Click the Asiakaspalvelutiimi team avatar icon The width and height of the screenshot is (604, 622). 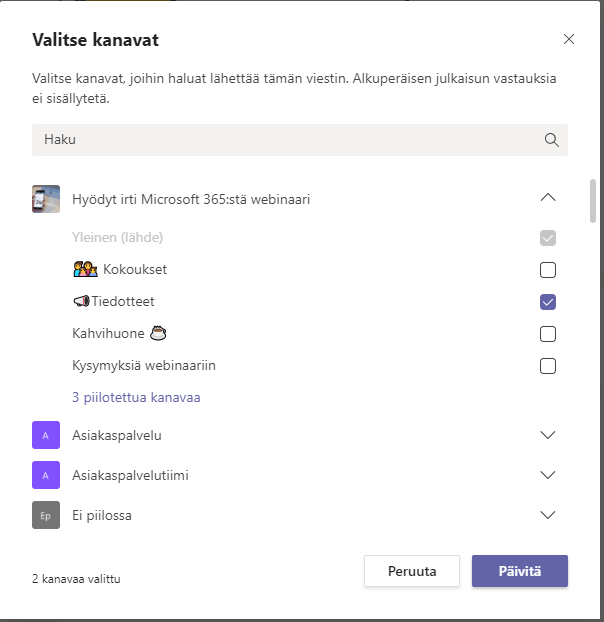pyautogui.click(x=46, y=475)
